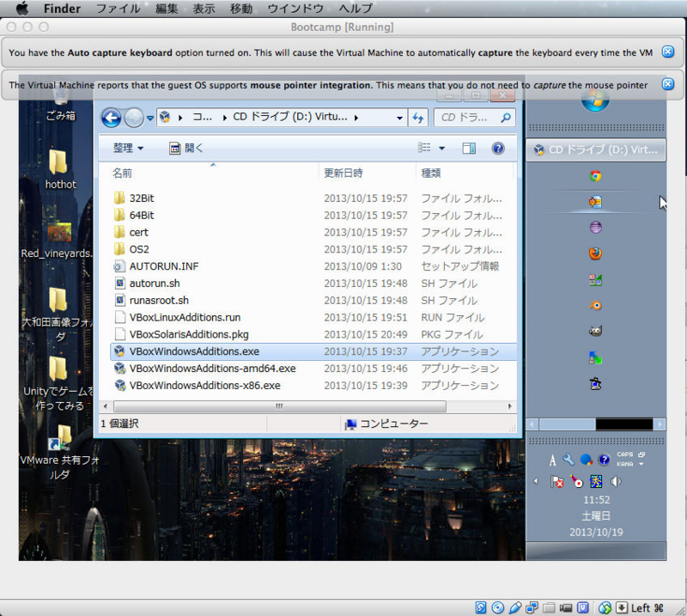This screenshot has height=616, width=687.
Task: Select the AUTORUN.INF file
Action: coord(163,266)
